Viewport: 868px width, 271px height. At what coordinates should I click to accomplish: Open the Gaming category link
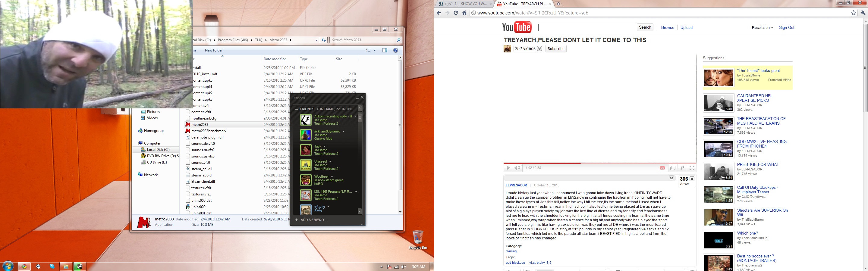pyautogui.click(x=511, y=251)
